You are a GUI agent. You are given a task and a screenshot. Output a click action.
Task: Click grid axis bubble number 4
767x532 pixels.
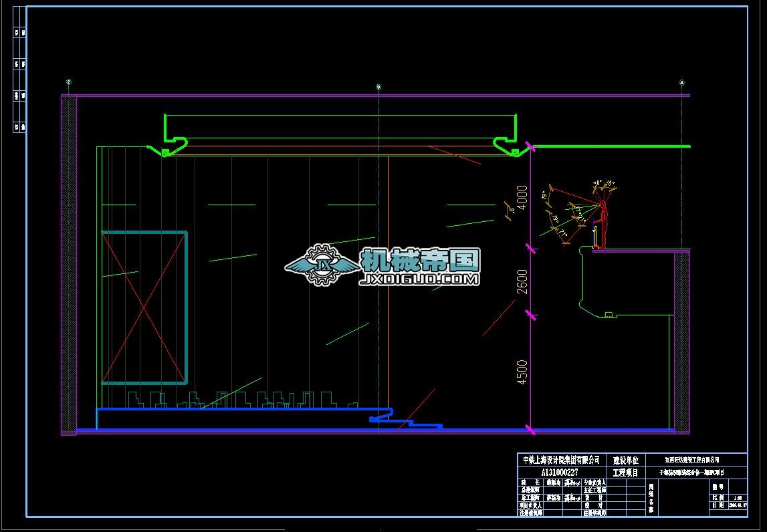point(682,83)
